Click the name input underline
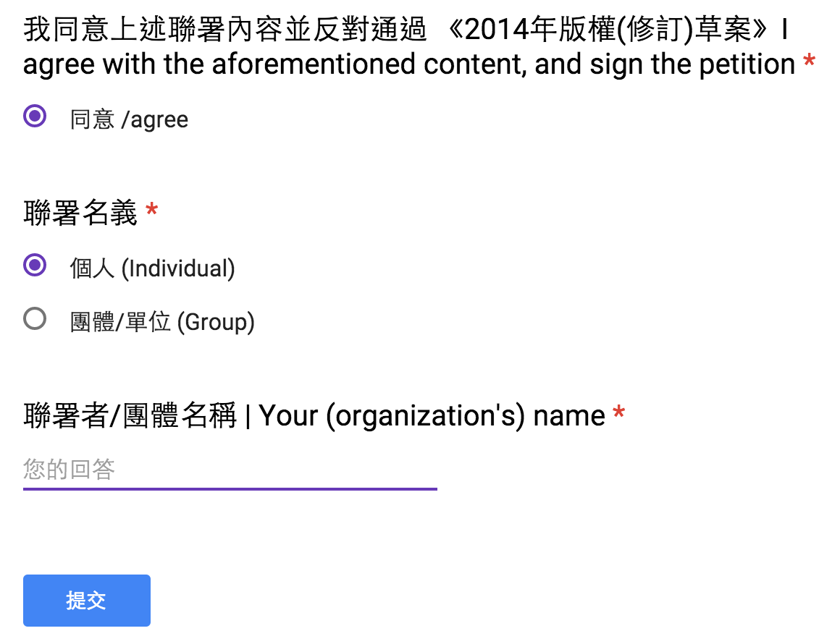Image resolution: width=840 pixels, height=644 pixels. [230, 490]
